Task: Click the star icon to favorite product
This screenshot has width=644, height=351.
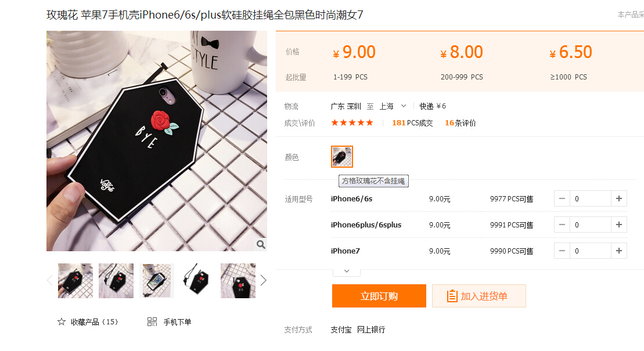Action: [61, 322]
